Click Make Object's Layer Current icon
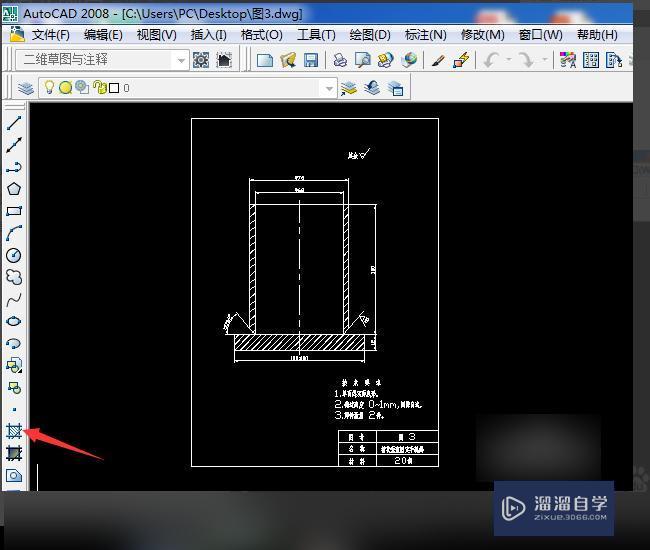 pos(349,88)
